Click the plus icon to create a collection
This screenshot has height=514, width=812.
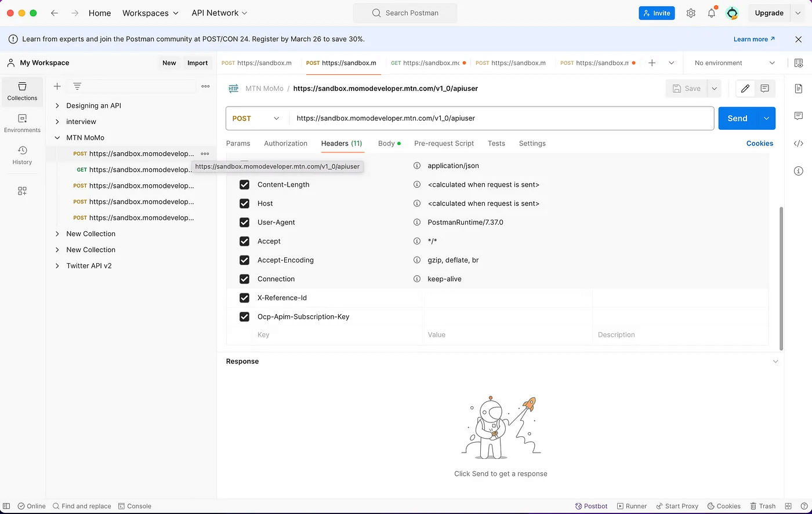point(57,86)
